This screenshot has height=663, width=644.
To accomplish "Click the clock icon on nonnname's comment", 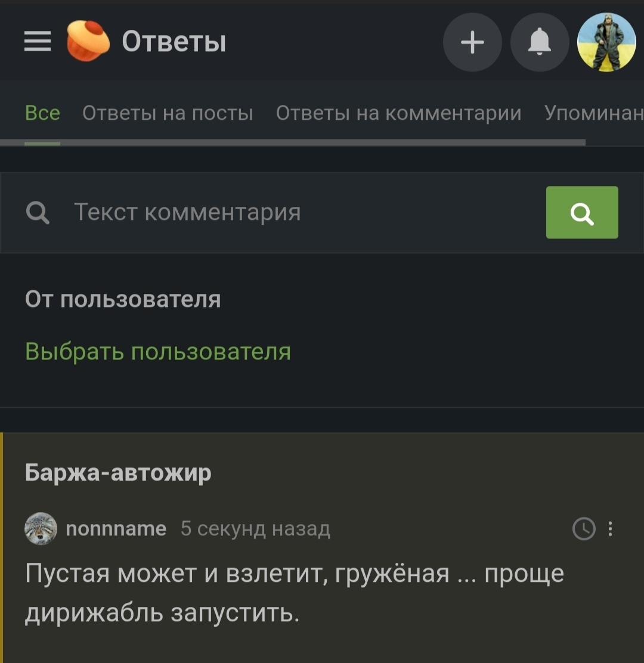I will coord(583,529).
